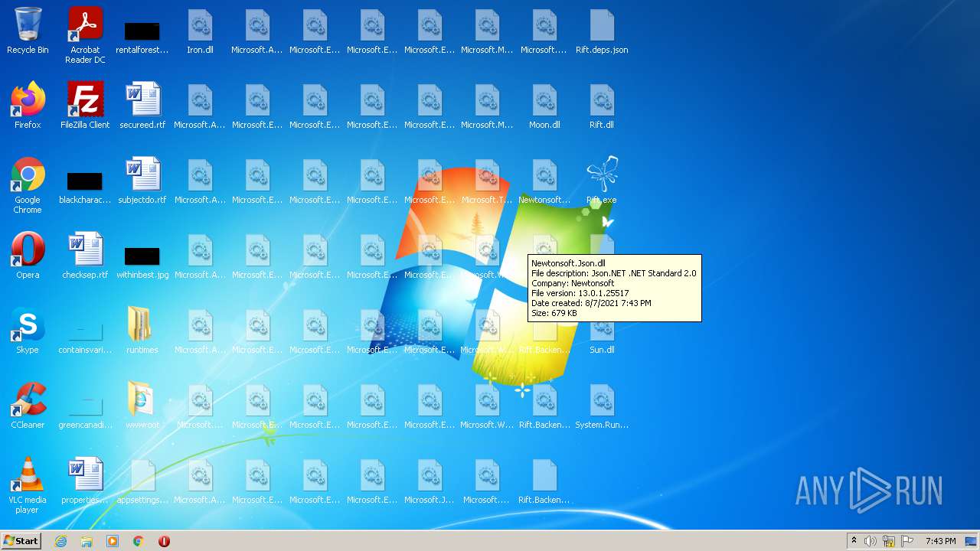Image resolution: width=980 pixels, height=551 pixels.
Task: Select the VLC media player shortcut
Action: point(28,486)
